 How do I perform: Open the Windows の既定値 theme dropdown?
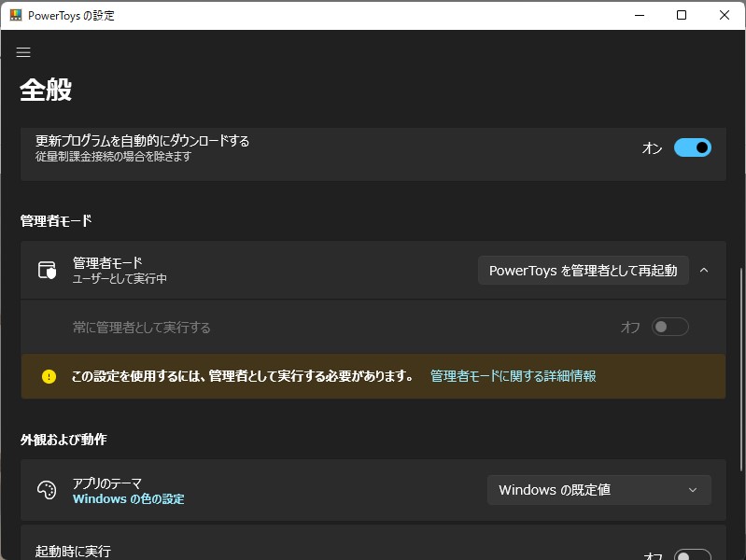pos(599,490)
